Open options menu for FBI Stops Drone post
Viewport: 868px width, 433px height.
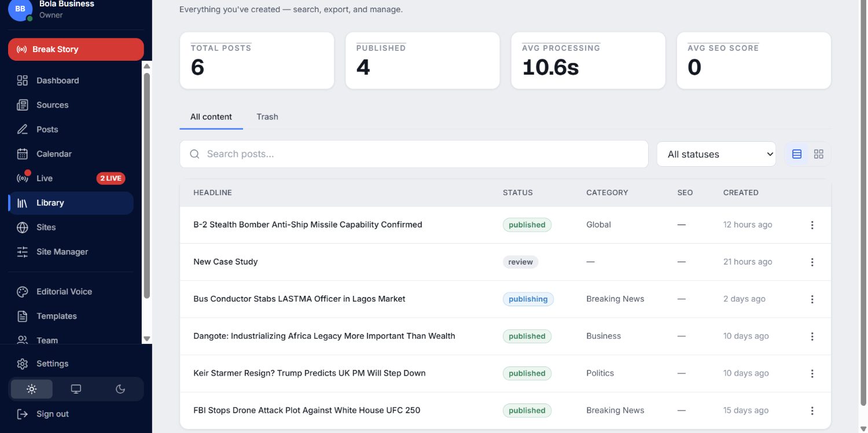point(812,410)
